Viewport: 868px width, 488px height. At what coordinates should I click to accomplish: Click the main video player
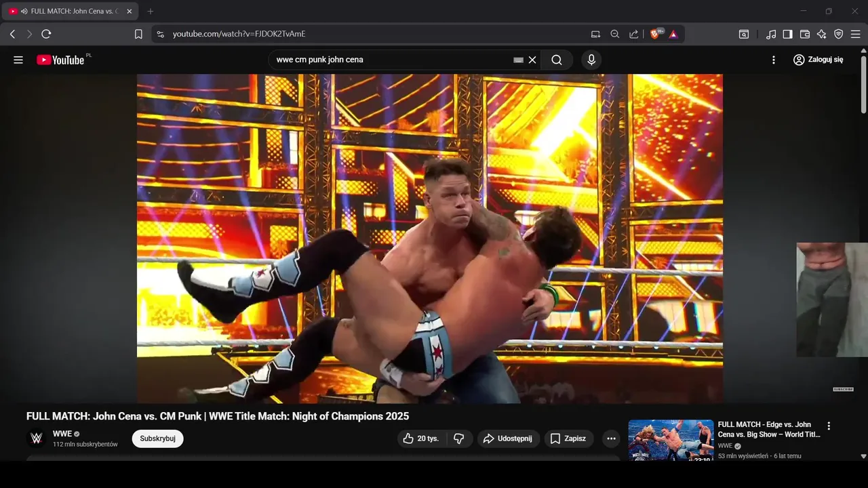430,239
